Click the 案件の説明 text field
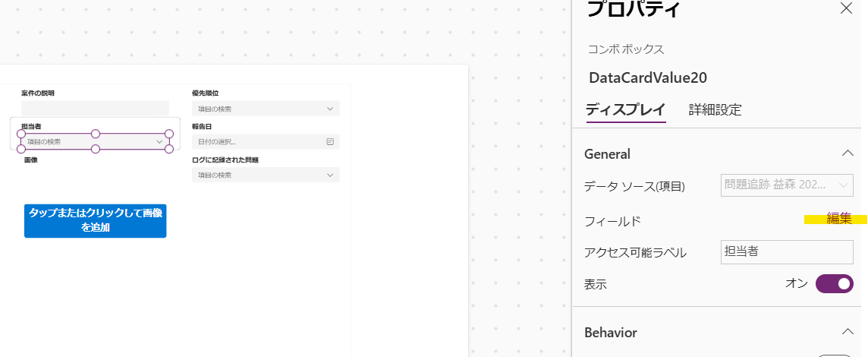 point(95,109)
